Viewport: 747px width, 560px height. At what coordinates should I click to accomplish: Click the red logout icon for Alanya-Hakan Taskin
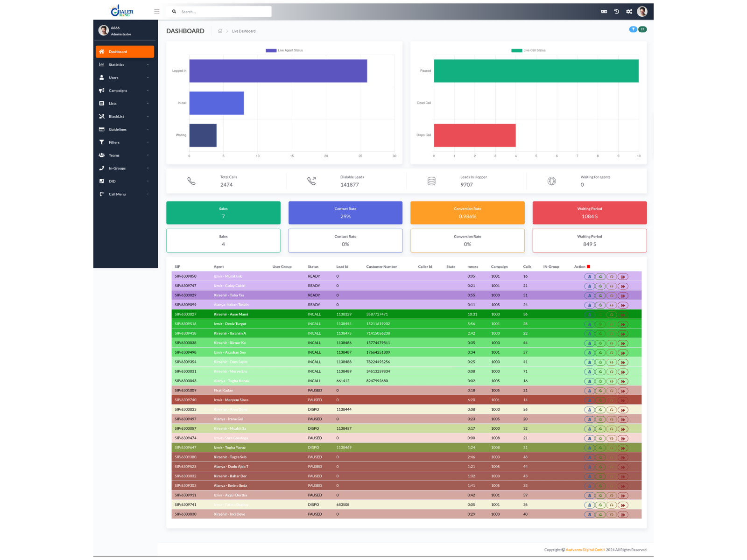click(623, 305)
